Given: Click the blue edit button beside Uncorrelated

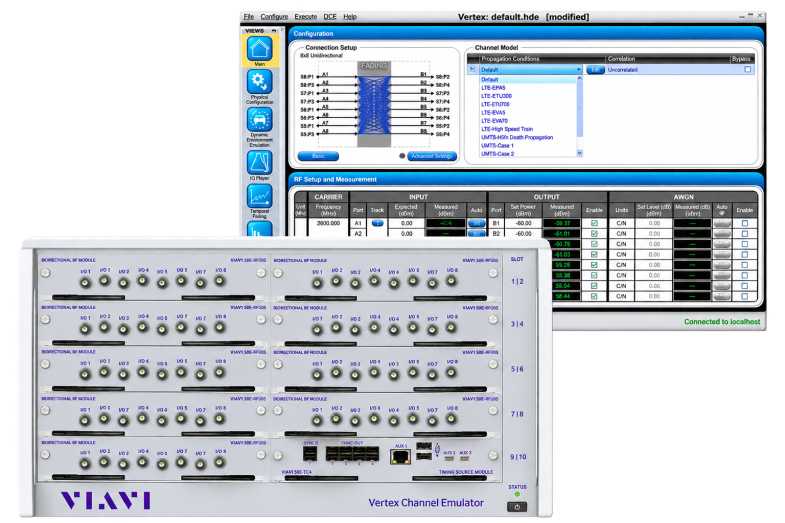Looking at the screenshot, I should coord(595,70).
